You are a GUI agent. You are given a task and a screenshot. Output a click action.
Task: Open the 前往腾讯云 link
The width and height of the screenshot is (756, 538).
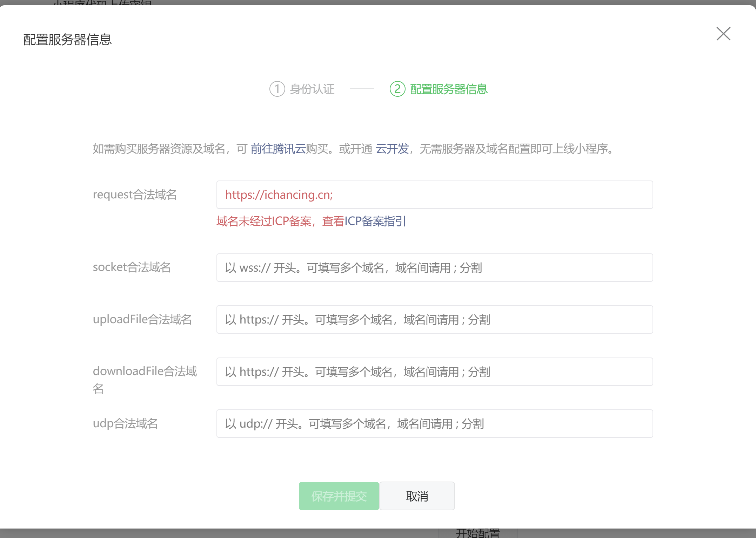point(278,149)
